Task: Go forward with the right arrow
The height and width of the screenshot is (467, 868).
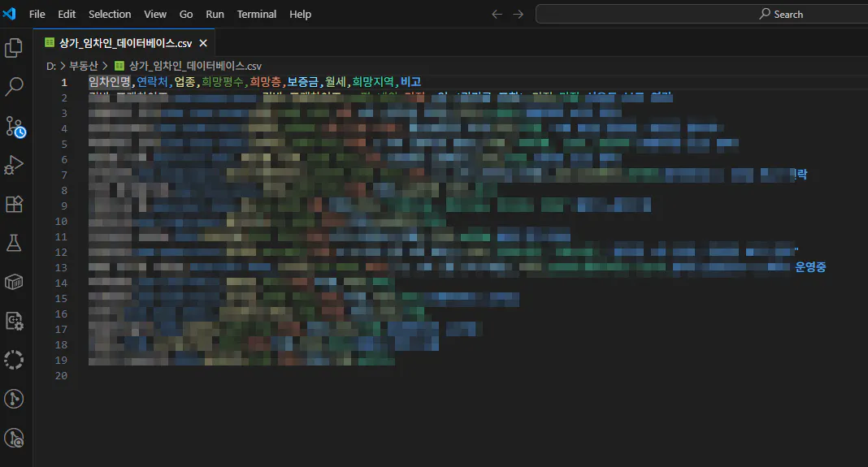Action: (x=519, y=15)
